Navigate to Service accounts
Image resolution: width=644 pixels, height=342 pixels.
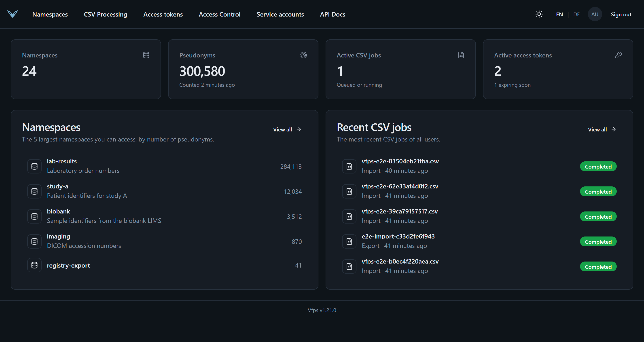280,15
